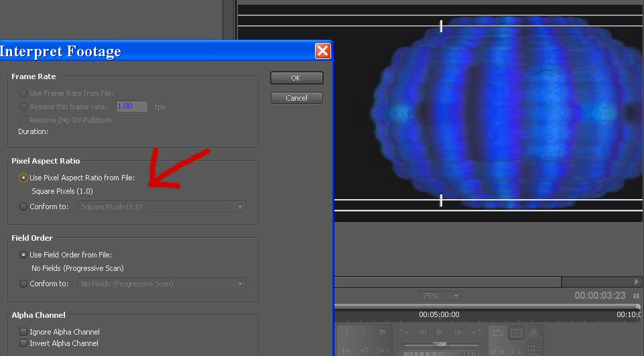644x356 pixels.
Task: Click Go to Next Marker icon
Action: 476,332
